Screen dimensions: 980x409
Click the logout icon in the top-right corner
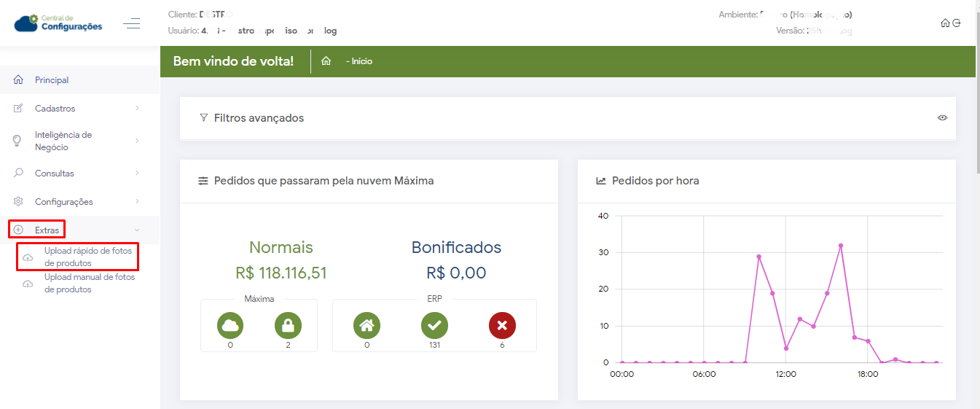tap(956, 23)
